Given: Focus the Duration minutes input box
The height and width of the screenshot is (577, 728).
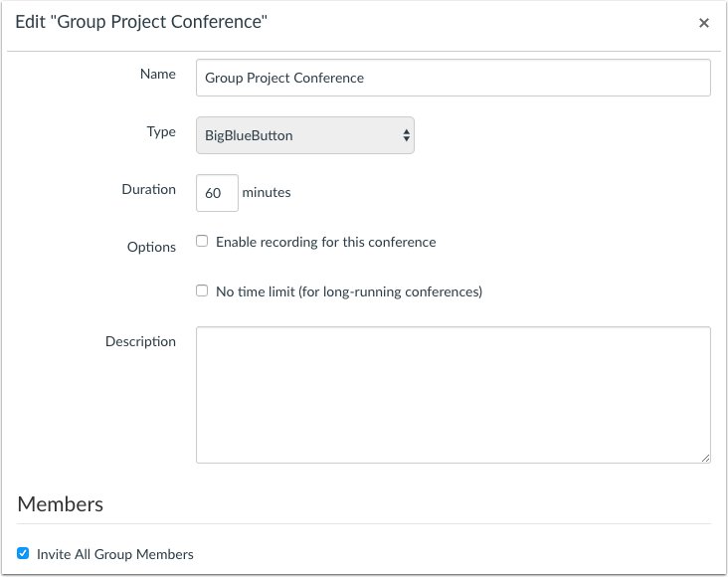Looking at the screenshot, I should click(217, 193).
